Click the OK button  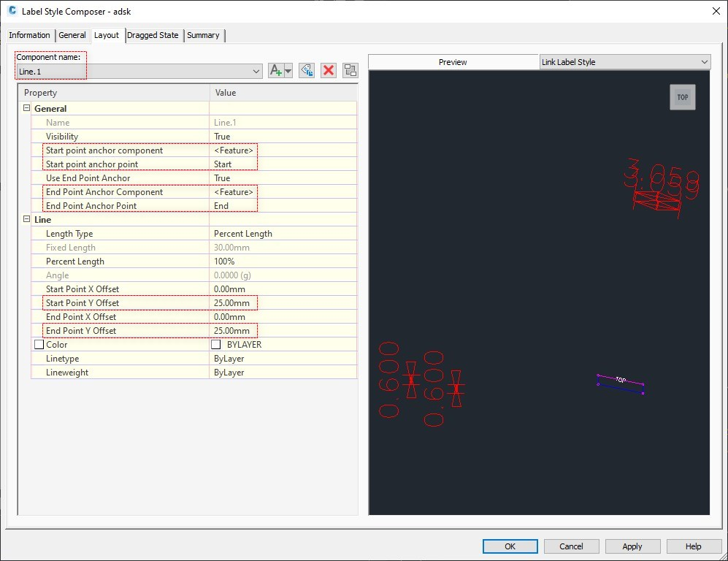point(510,546)
